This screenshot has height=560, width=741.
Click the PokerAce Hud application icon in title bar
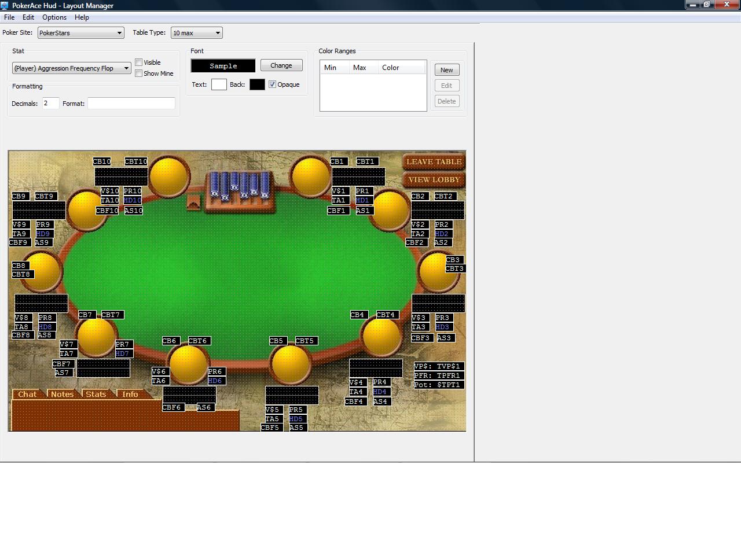5,5
